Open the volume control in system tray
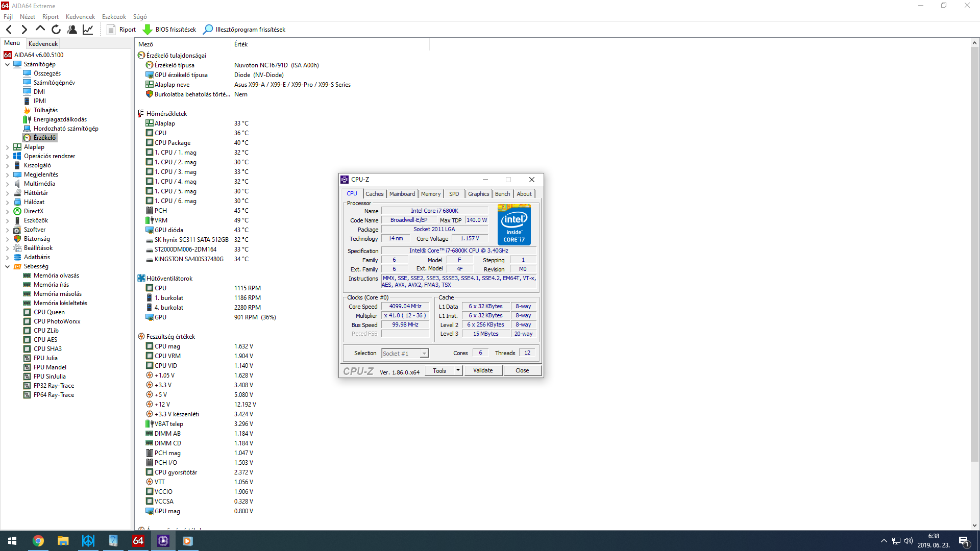This screenshot has width=980, height=551. (909, 541)
